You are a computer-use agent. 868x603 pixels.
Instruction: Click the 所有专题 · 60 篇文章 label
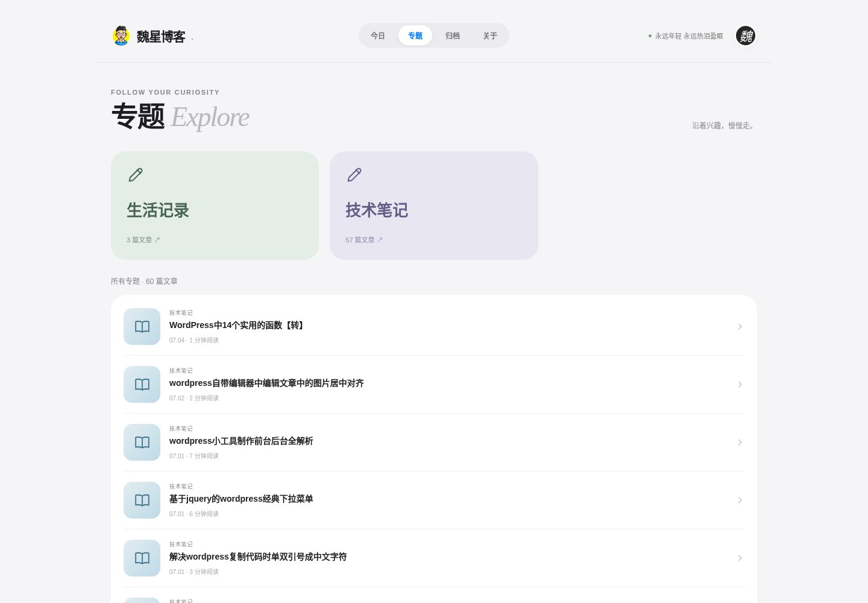[144, 281]
